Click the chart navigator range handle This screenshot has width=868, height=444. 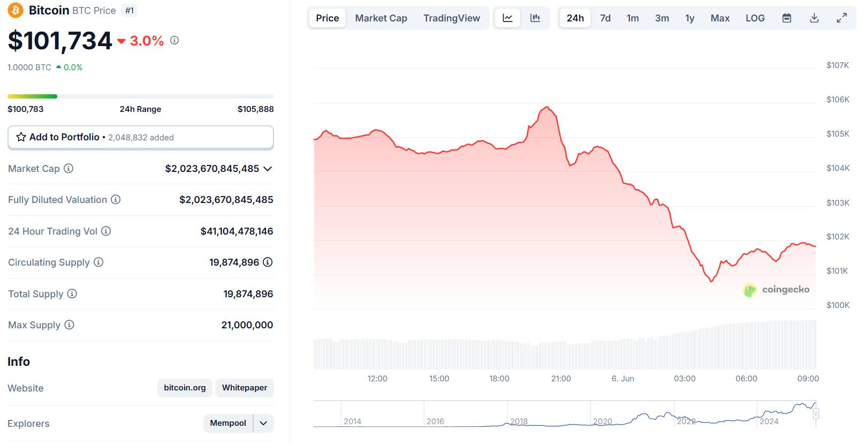tap(816, 414)
